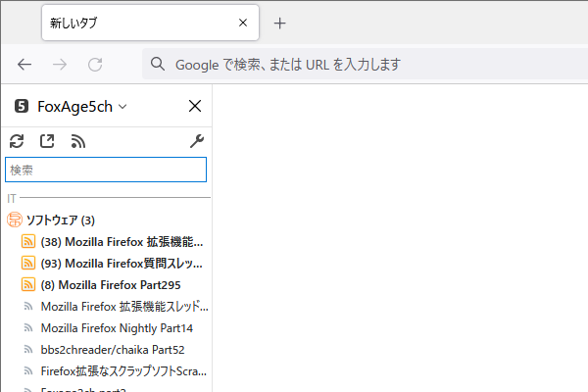Click gray feed icon beside Firefox拡張なスクラップ
Viewport: 588px width, 392px height.
click(x=28, y=371)
